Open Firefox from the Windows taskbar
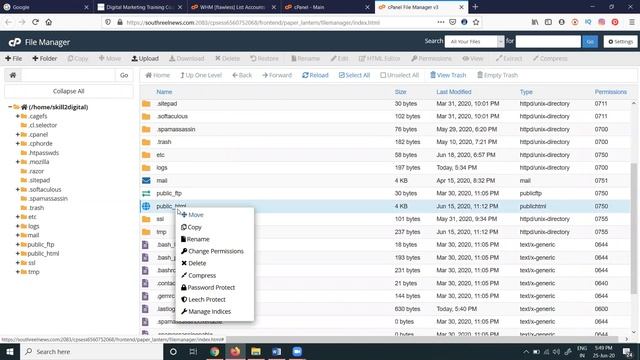640x360 pixels. (235, 351)
